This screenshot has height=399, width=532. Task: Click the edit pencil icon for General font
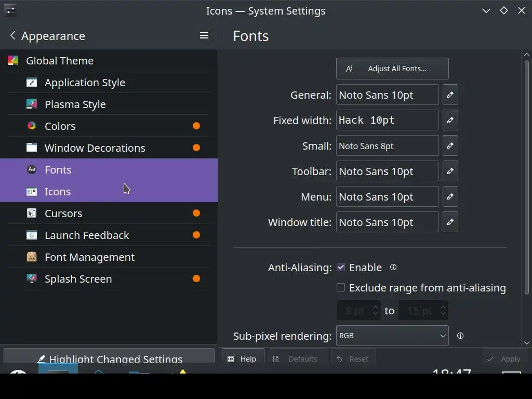450,95
